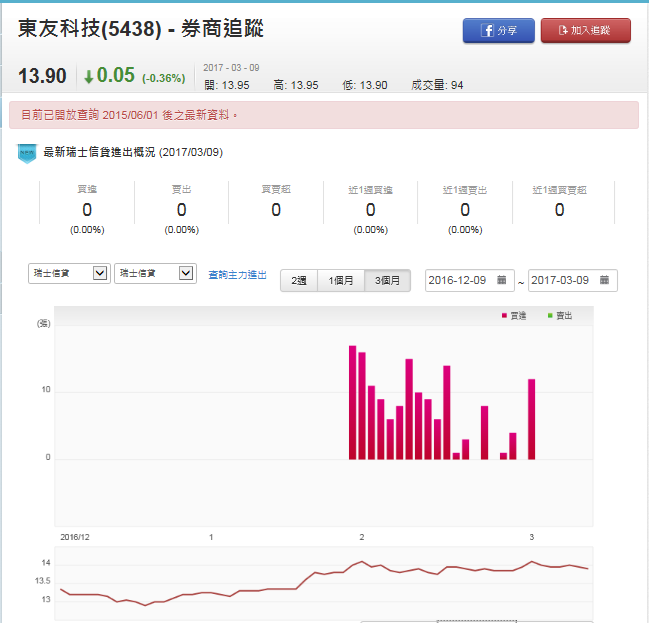Click the 加入追蹤 red button
The height and width of the screenshot is (623, 649).
586,30
